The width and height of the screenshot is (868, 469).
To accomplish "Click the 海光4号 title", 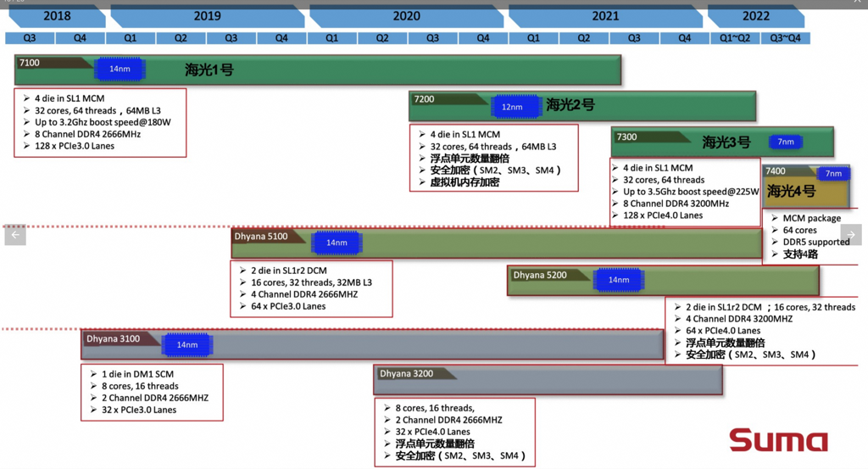I will 791,192.
